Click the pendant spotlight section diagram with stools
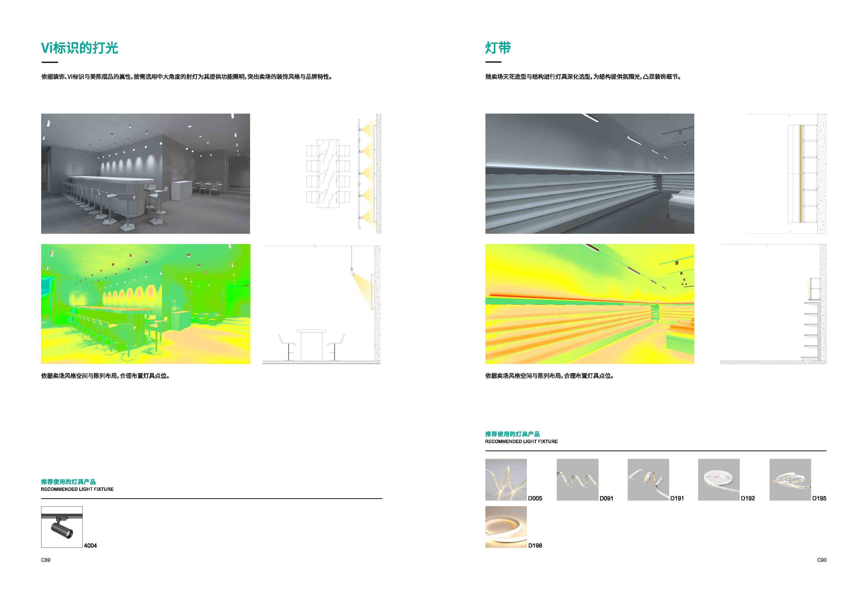Screen dimensions: 868x589 [322, 304]
